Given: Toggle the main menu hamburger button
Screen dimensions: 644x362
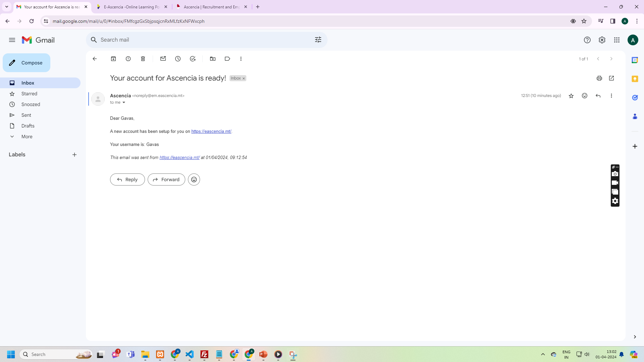Looking at the screenshot, I should [12, 40].
